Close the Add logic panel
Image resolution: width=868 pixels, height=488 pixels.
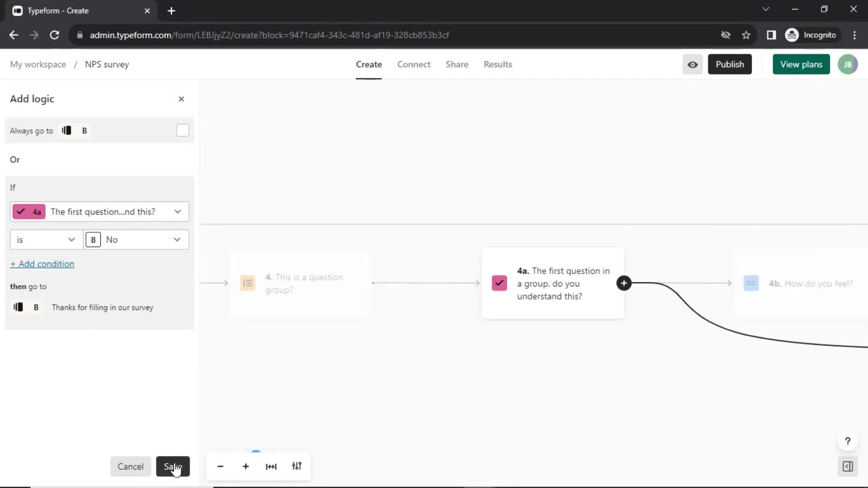pos(181,99)
